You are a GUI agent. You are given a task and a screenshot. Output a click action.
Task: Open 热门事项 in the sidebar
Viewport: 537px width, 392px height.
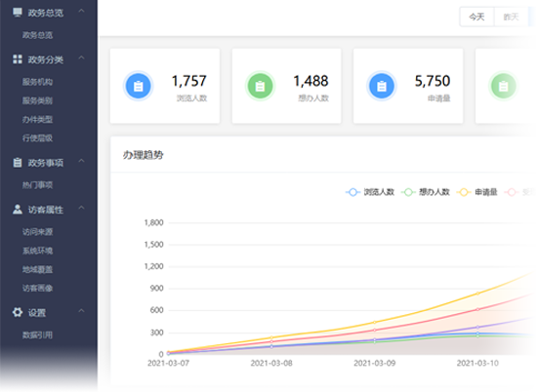click(38, 185)
